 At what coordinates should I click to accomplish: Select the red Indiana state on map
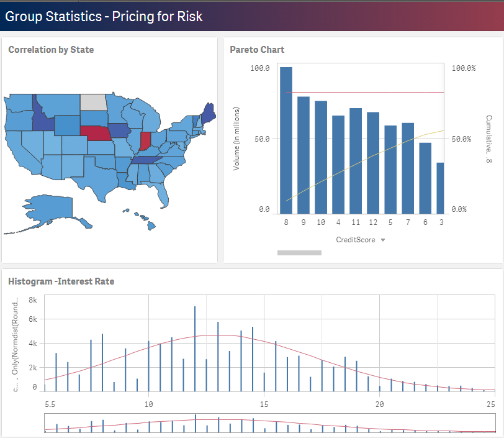(146, 141)
